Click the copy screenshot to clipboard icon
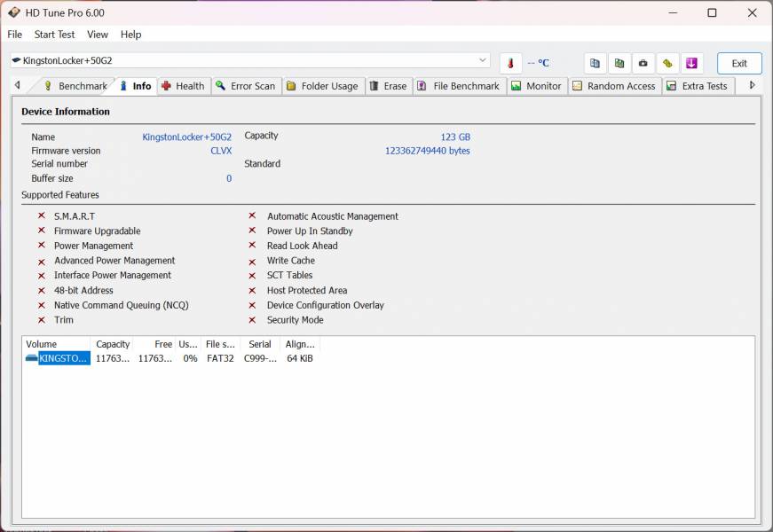 click(619, 63)
